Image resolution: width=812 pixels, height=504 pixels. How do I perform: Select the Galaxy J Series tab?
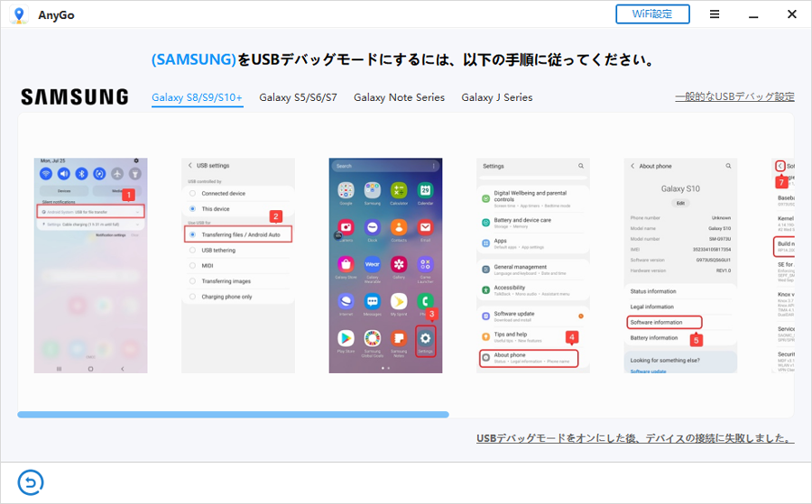(496, 97)
